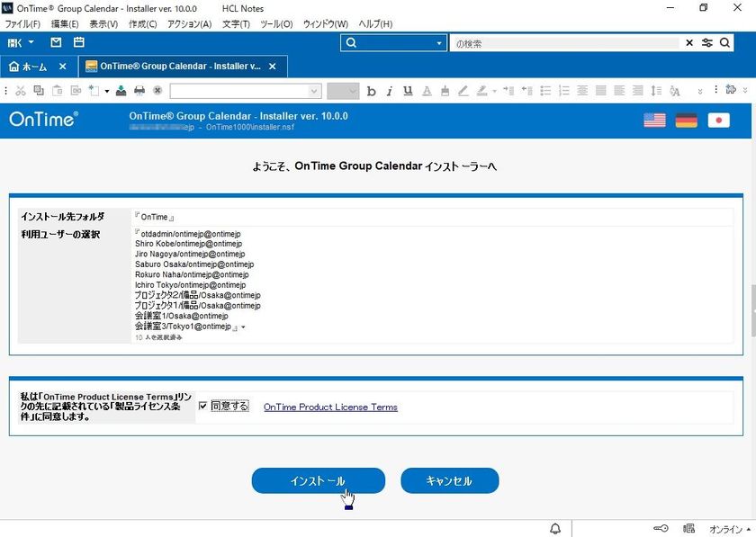Select 会議室1/Osaka@ontimejp entry
Screen dimensions: 756x537
point(182,316)
